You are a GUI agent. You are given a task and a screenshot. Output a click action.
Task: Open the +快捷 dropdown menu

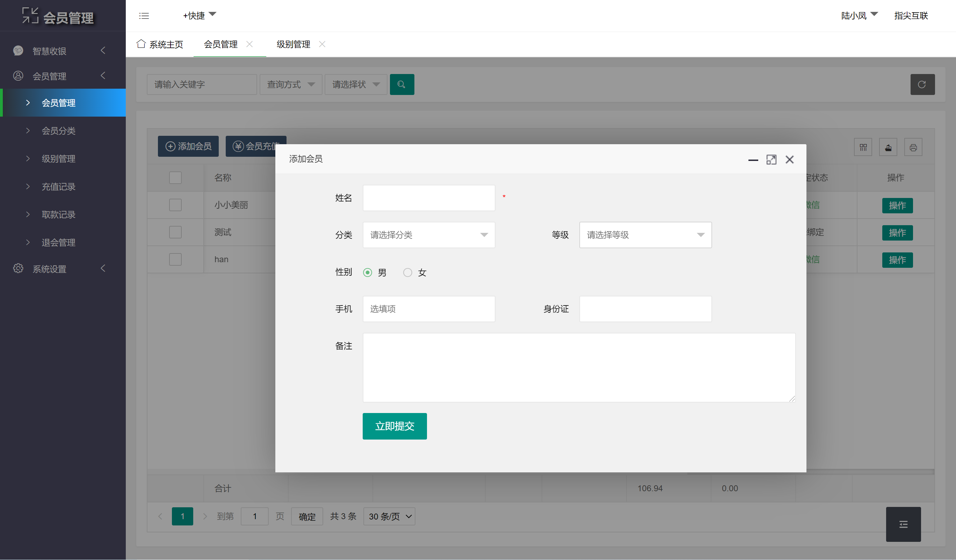tap(200, 15)
